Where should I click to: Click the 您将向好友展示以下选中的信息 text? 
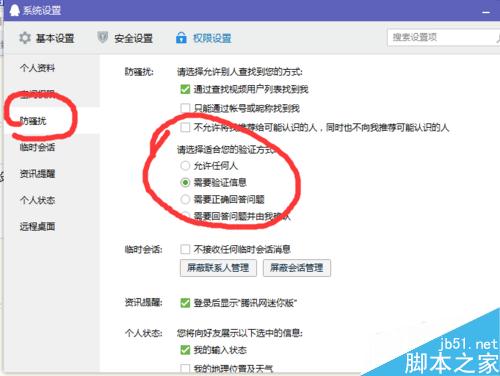(240, 333)
